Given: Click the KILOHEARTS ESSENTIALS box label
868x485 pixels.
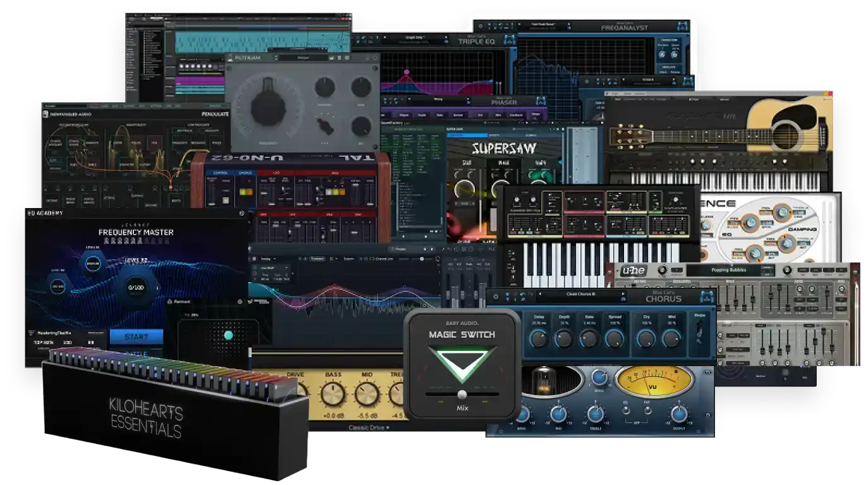Looking at the screenshot, I should point(146,418).
